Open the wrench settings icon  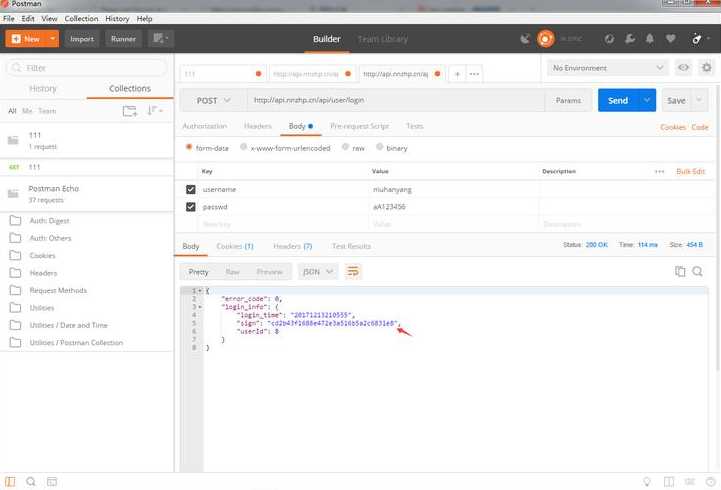[x=630, y=39]
